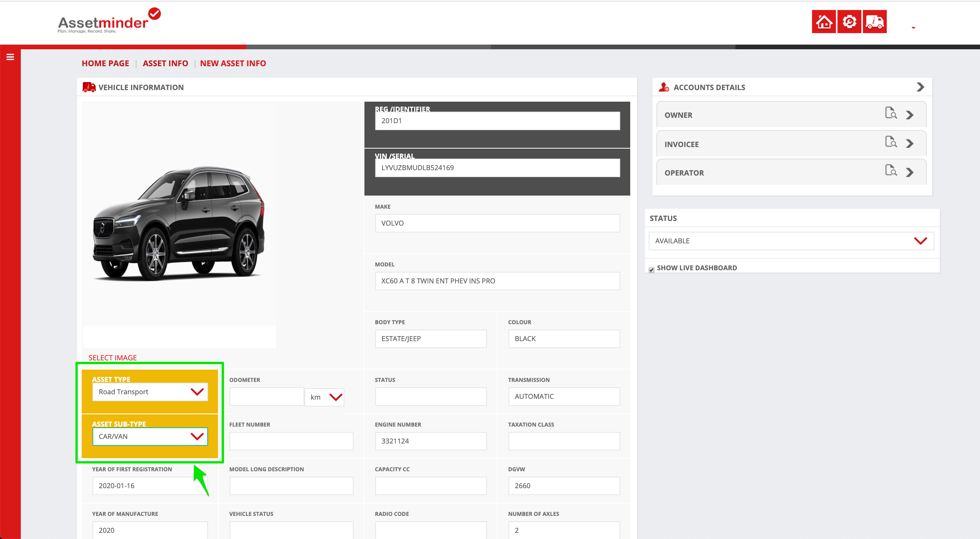
Task: Select the OPERATOR label in accounts
Action: click(x=684, y=173)
